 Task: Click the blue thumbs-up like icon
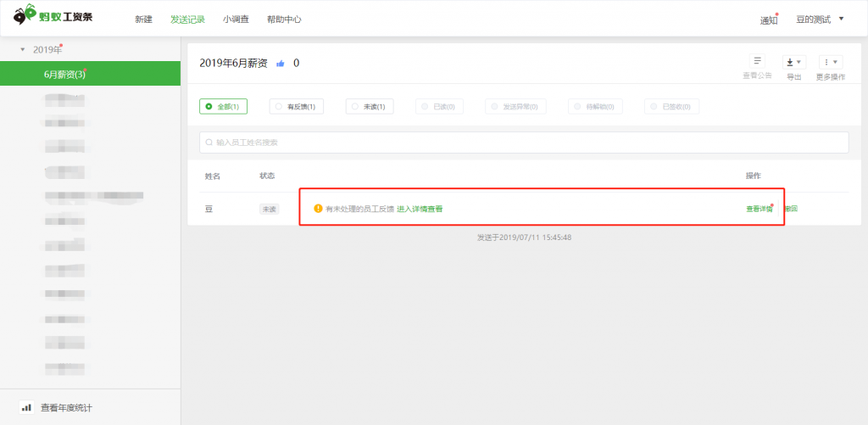pos(281,64)
